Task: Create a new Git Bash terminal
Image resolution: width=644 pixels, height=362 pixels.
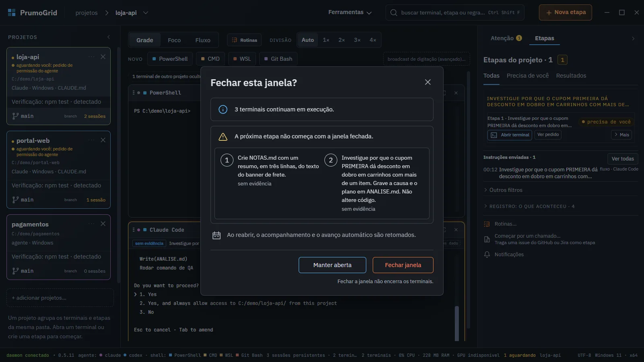Action: coord(278,59)
